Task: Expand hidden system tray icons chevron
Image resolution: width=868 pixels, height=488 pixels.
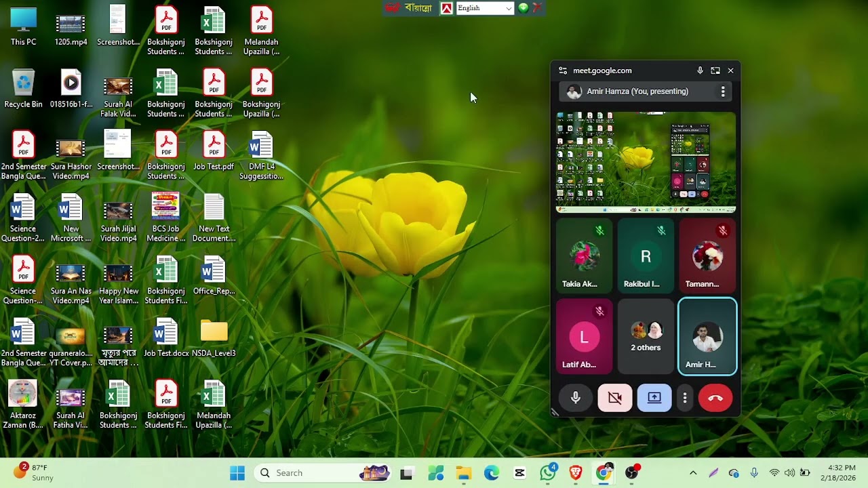Action: (693, 473)
